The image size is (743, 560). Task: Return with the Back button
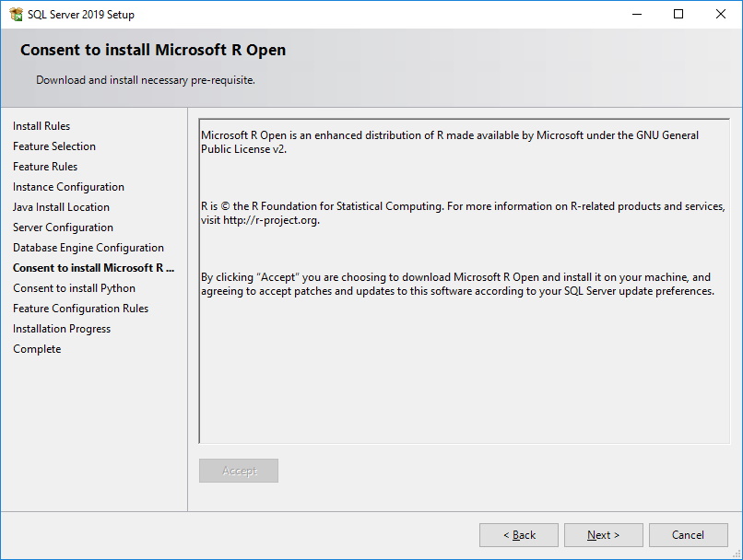click(519, 535)
